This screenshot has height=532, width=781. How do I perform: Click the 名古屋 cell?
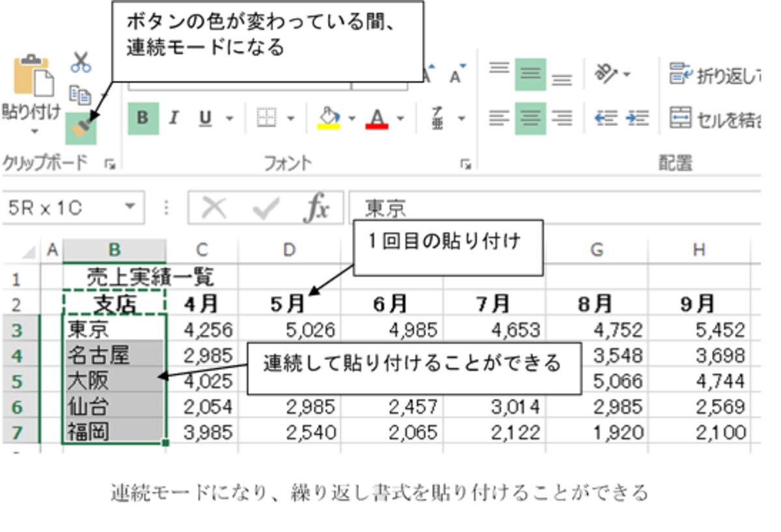coord(115,355)
